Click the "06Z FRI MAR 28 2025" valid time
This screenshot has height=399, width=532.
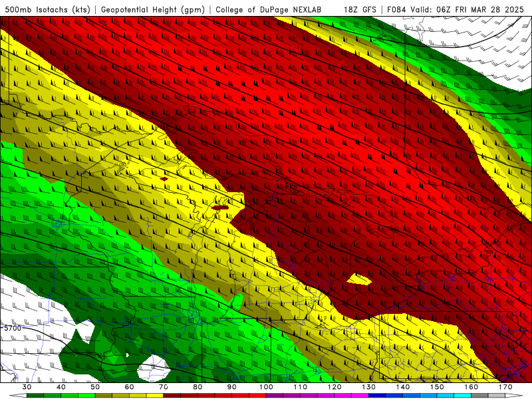click(x=480, y=9)
